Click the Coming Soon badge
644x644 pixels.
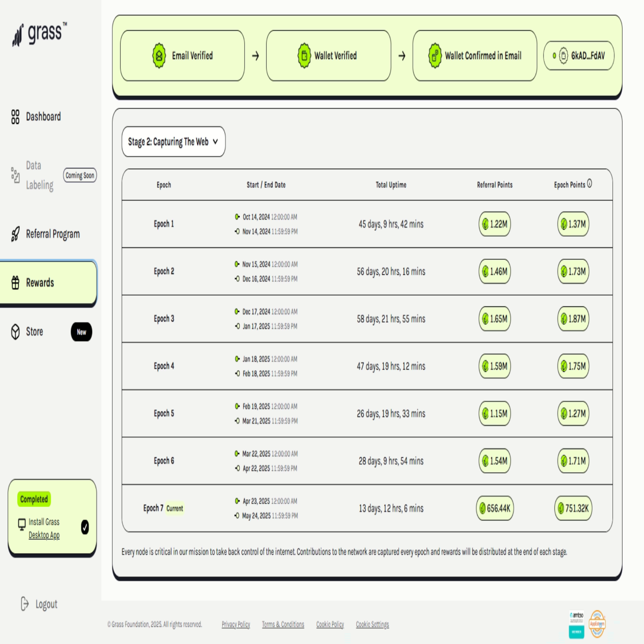[80, 175]
